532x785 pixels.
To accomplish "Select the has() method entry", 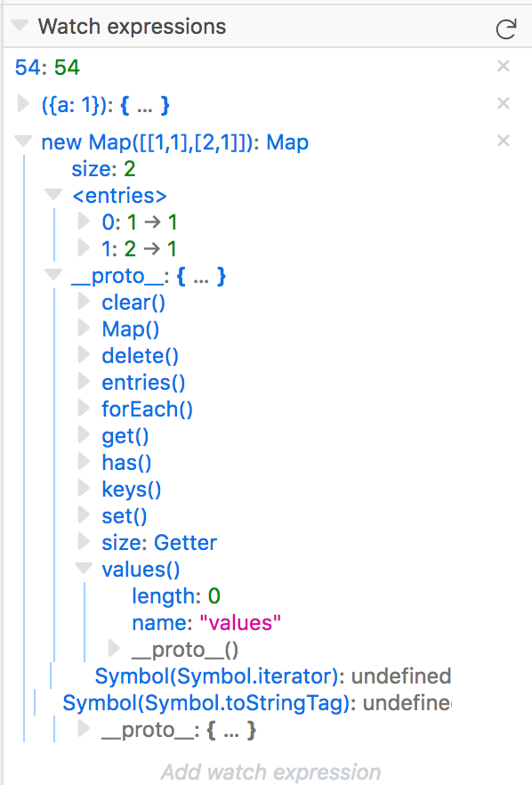I will [x=126, y=462].
